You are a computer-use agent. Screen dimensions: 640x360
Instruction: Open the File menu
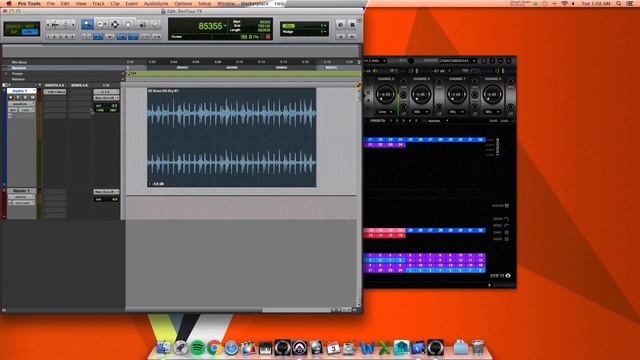point(51,3)
